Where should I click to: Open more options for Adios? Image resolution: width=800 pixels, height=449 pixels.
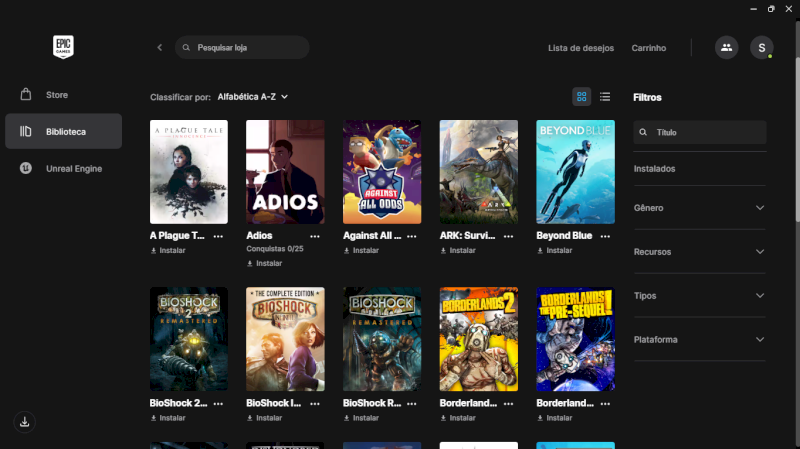tap(315, 236)
